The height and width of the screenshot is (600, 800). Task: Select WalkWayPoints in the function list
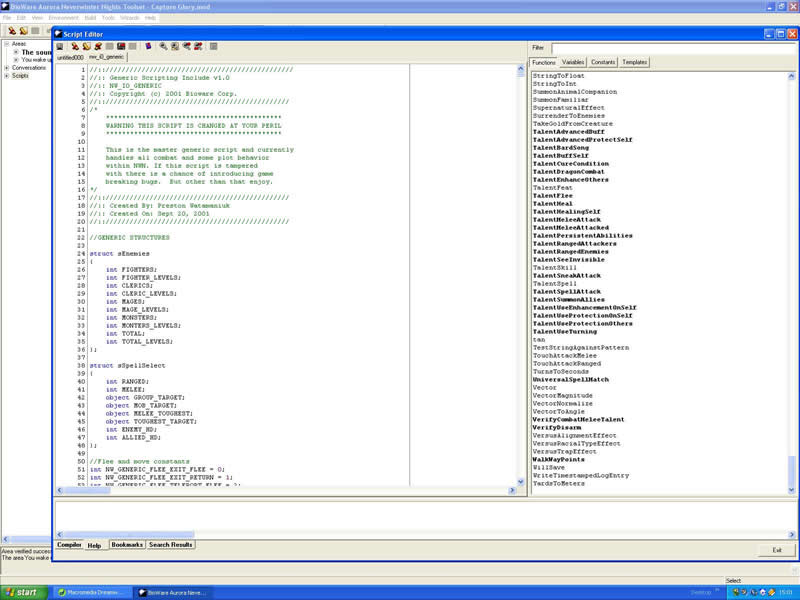[x=559, y=460]
